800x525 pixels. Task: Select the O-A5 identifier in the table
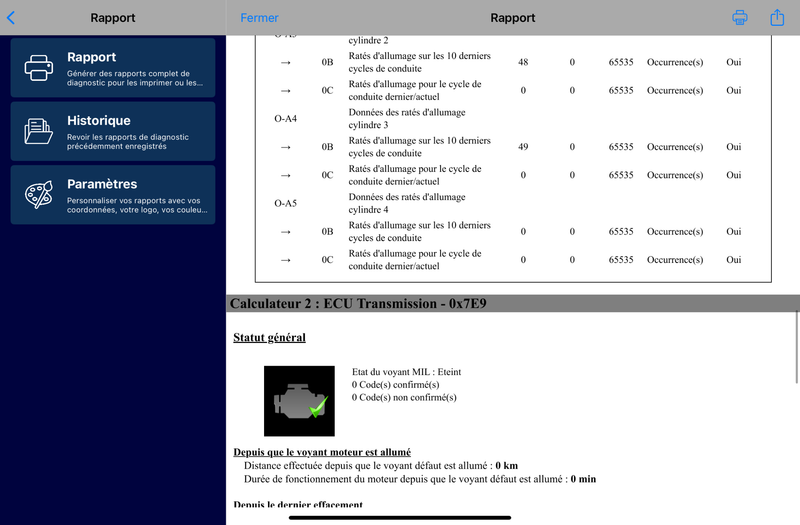tap(285, 203)
